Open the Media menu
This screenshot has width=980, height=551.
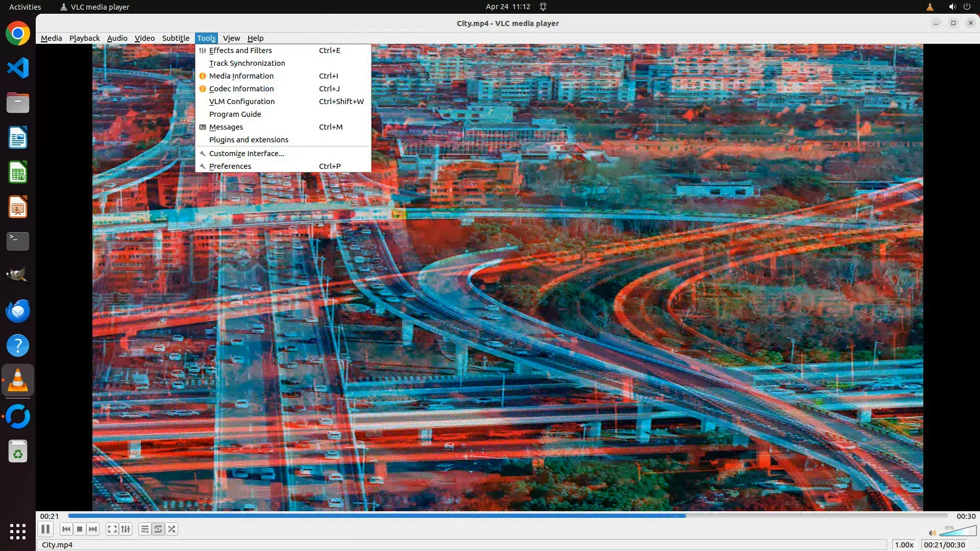(x=51, y=38)
